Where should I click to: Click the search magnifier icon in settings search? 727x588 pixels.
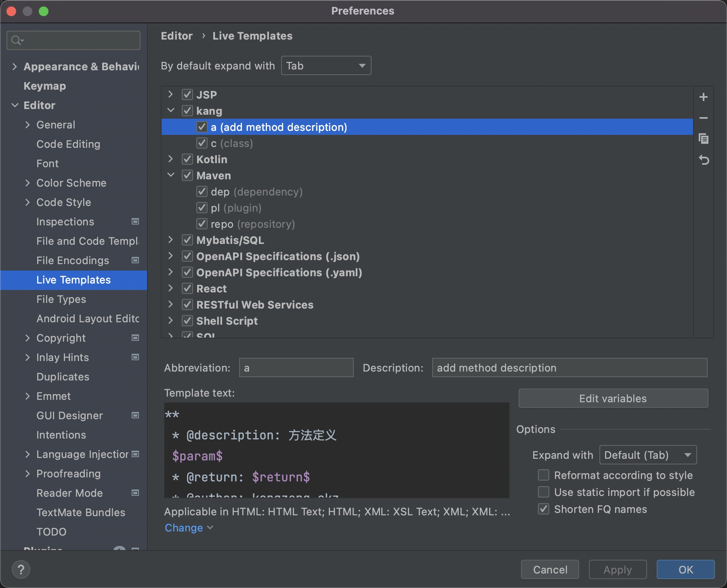pos(17,40)
